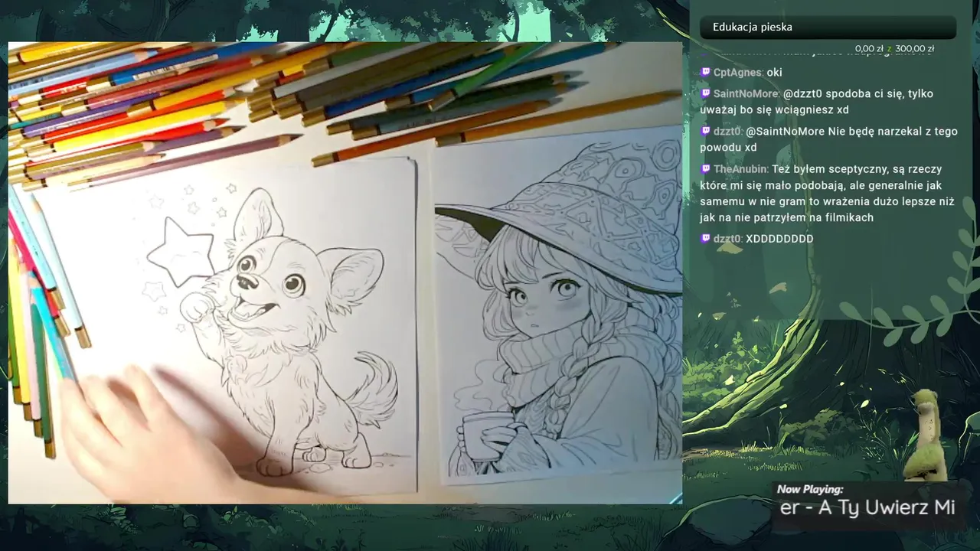This screenshot has height=551, width=980.
Task: Click Twitch badge on dzzt0's XDDDDDDDD message
Action: [705, 239]
